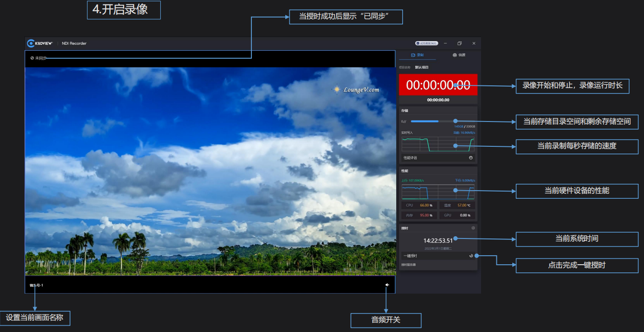Open time sync settings gear icon
Viewport: 644px width, 332px height.
pos(473,228)
